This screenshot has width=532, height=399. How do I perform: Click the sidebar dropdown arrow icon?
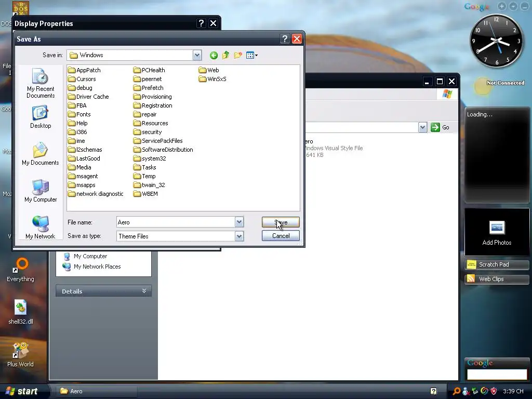pyautogui.click(x=513, y=6)
